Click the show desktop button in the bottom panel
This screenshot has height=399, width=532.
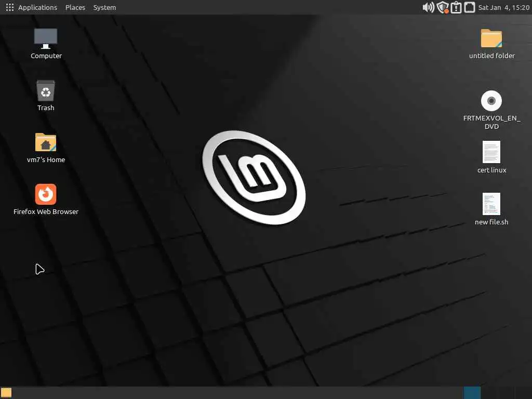pos(6,393)
